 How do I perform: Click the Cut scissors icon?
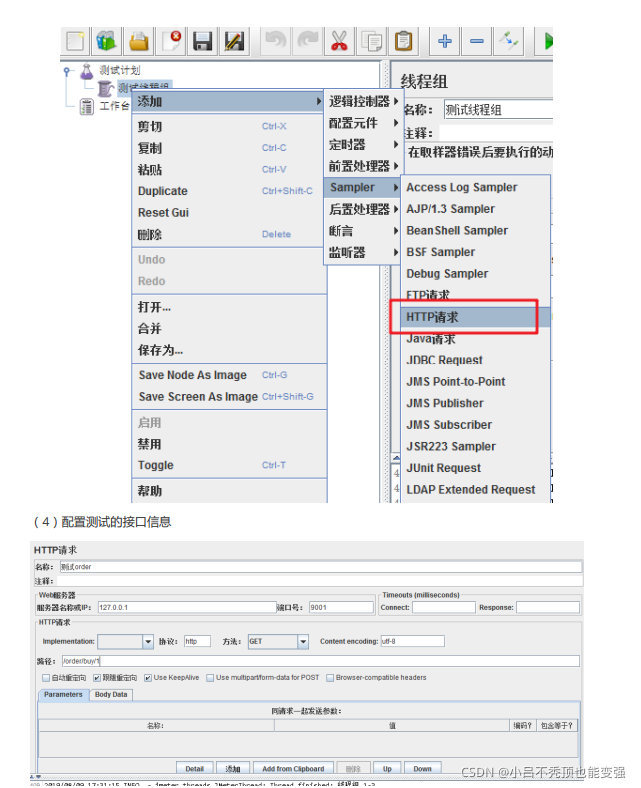pos(339,41)
